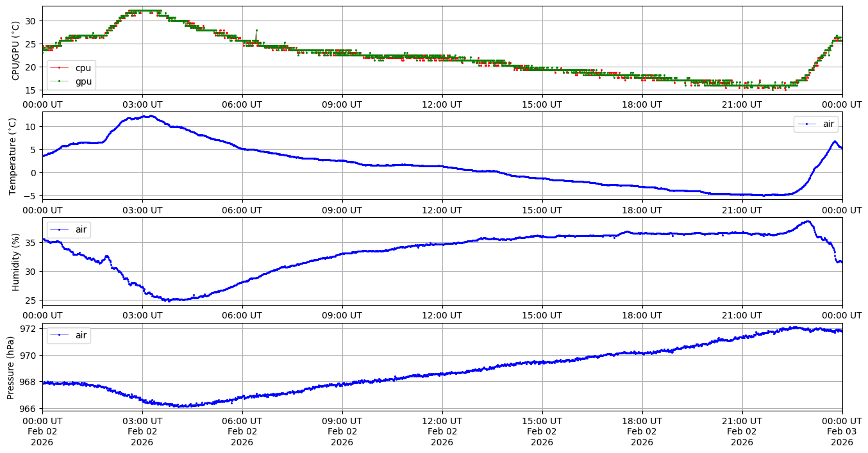Click the Humidity (%) y-axis label
The image size is (868, 453).
coord(16,261)
